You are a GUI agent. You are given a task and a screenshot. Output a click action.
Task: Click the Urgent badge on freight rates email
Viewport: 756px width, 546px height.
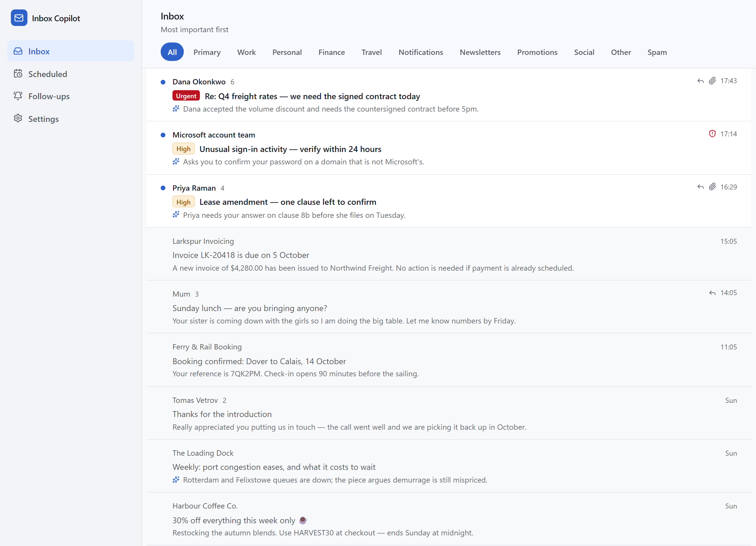[x=186, y=96]
